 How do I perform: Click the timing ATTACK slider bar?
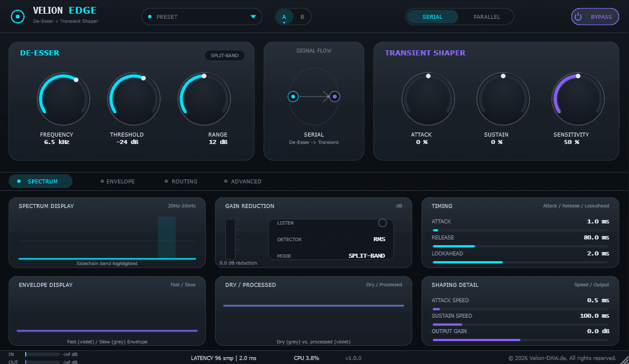click(520, 230)
